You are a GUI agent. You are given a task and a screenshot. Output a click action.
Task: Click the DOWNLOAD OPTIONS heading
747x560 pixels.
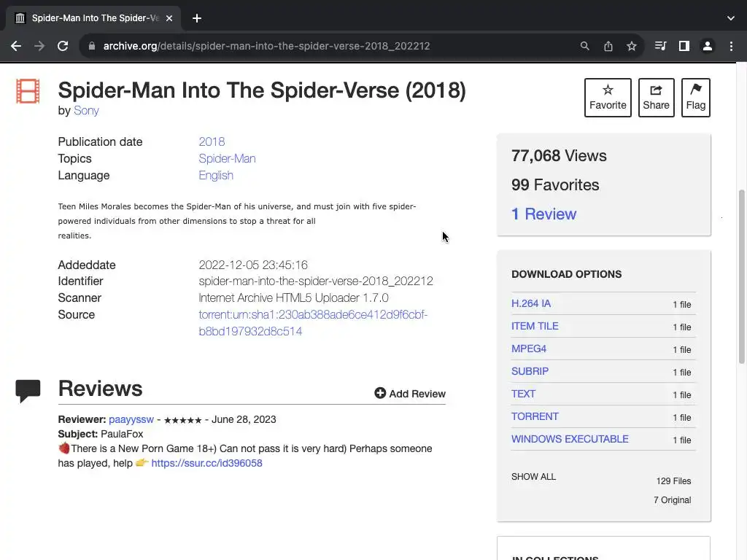coord(566,274)
